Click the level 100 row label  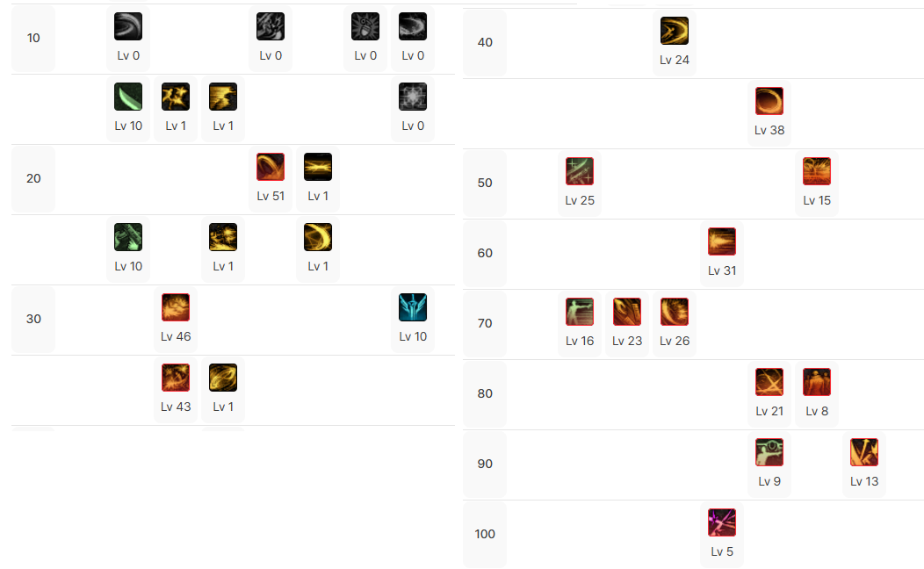click(x=484, y=534)
